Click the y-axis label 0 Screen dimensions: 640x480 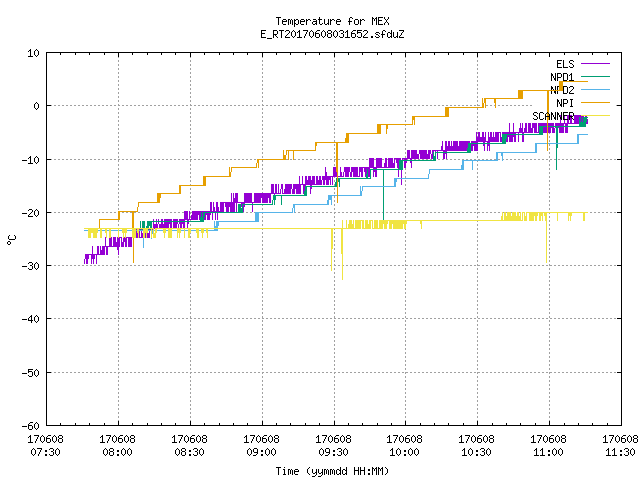click(x=36, y=106)
